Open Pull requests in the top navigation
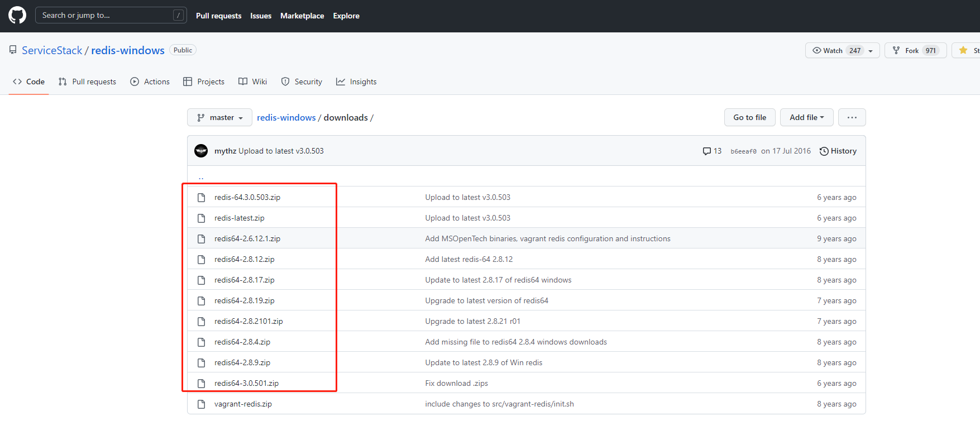 click(x=218, y=16)
